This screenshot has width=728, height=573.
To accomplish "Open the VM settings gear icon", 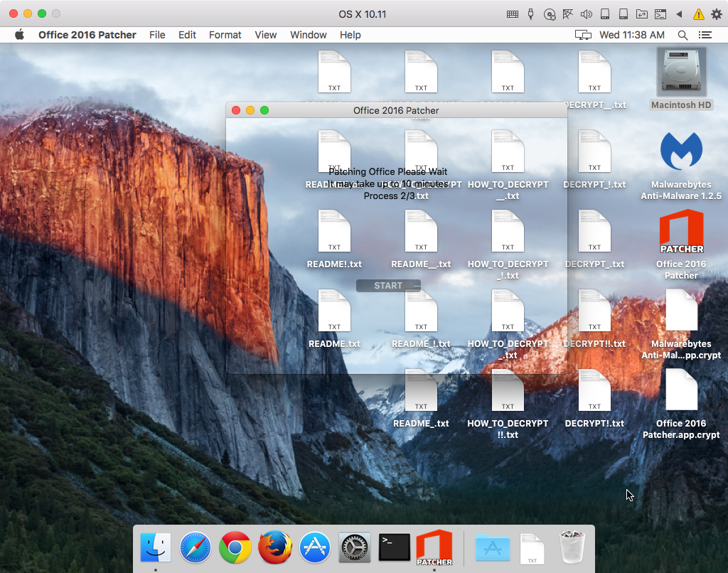I will (717, 14).
